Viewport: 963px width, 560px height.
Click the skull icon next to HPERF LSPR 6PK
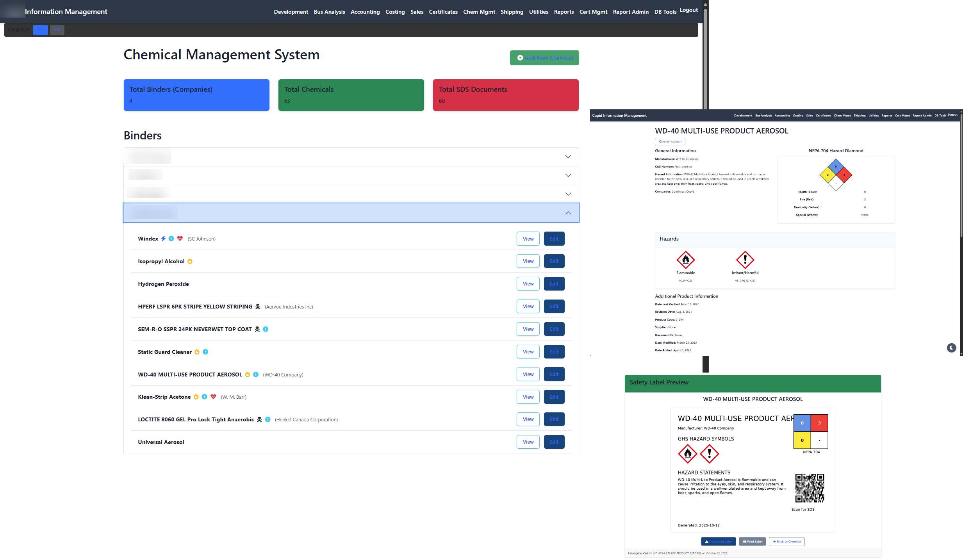coord(257,307)
